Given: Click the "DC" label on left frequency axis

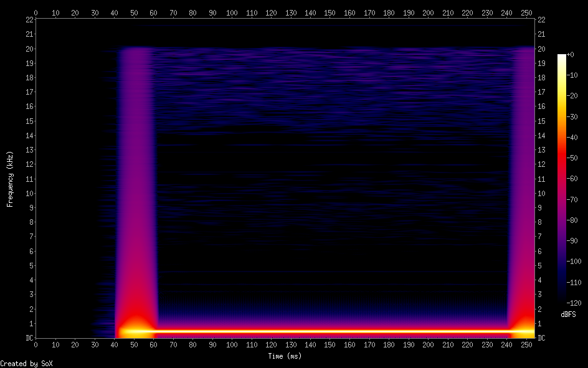Looking at the screenshot, I should tap(29, 337).
